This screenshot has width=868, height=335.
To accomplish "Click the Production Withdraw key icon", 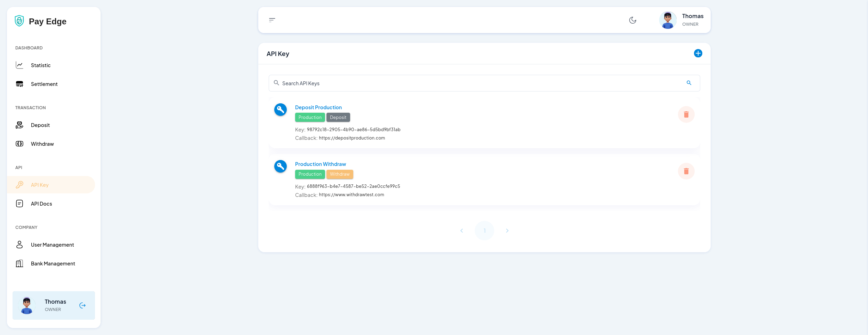I will click(x=280, y=166).
